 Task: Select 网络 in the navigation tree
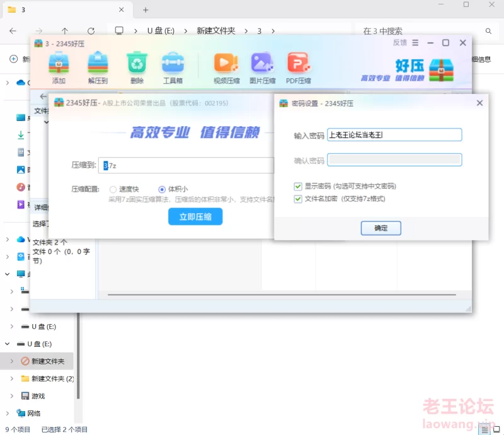click(x=34, y=413)
